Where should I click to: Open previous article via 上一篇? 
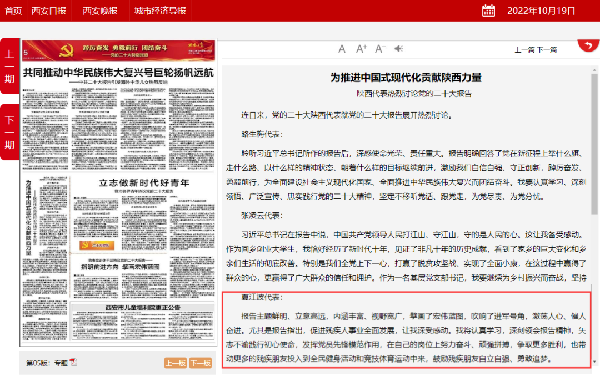click(x=525, y=50)
